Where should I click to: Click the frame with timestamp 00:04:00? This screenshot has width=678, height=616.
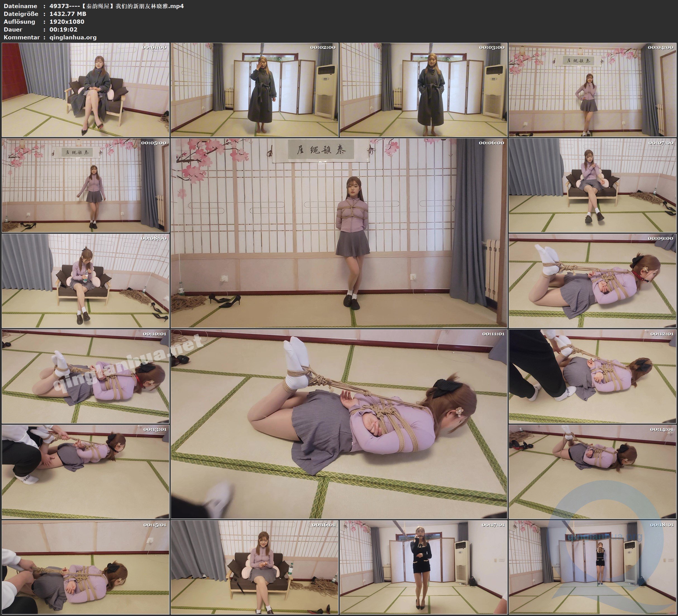[593, 89]
